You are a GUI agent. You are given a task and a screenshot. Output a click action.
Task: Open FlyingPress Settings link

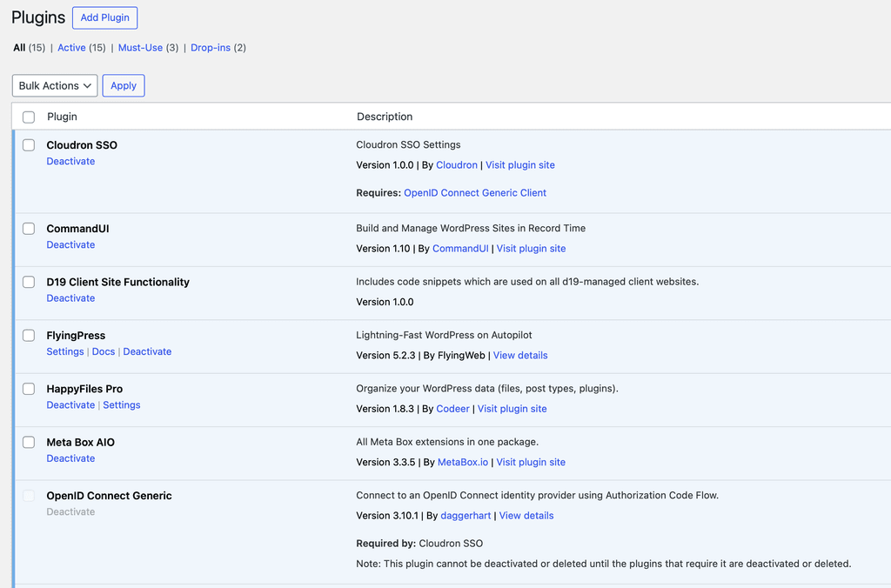[65, 352]
